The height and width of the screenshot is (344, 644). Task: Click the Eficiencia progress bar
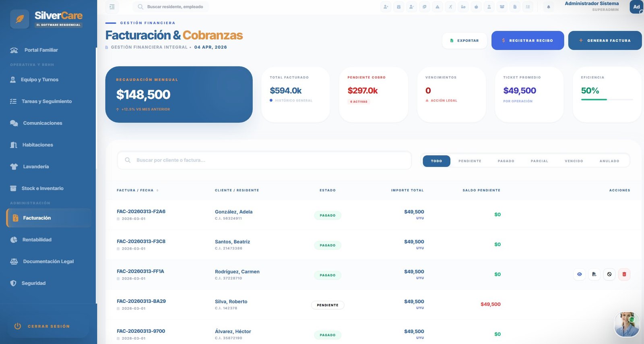(607, 99)
